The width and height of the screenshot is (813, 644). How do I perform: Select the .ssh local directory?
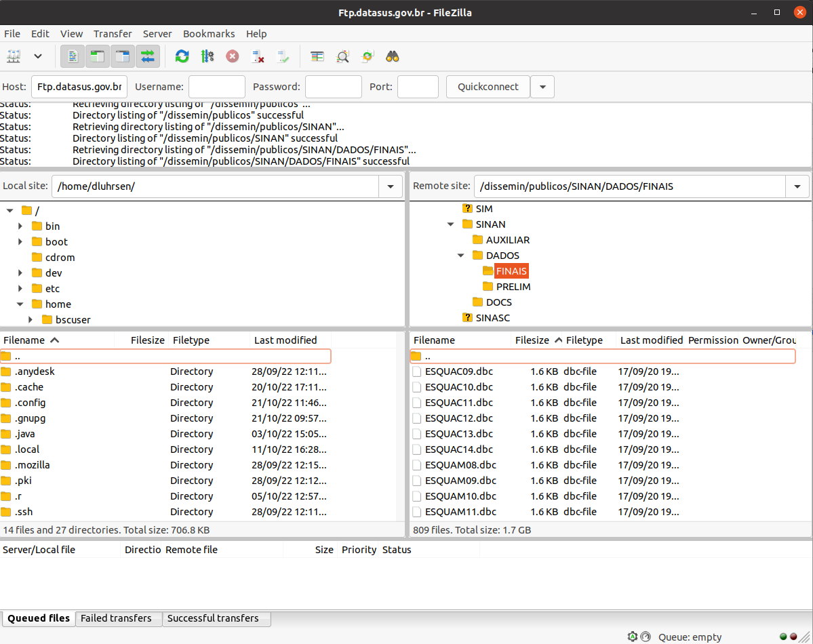point(165,512)
